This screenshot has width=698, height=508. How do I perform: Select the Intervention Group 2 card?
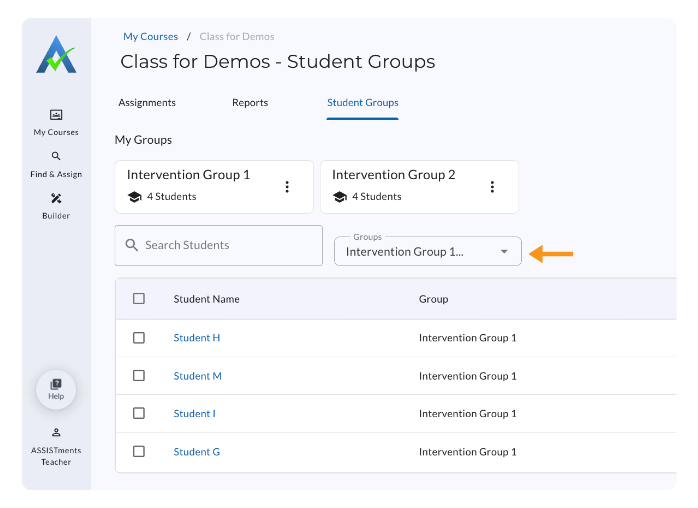[x=400, y=185]
